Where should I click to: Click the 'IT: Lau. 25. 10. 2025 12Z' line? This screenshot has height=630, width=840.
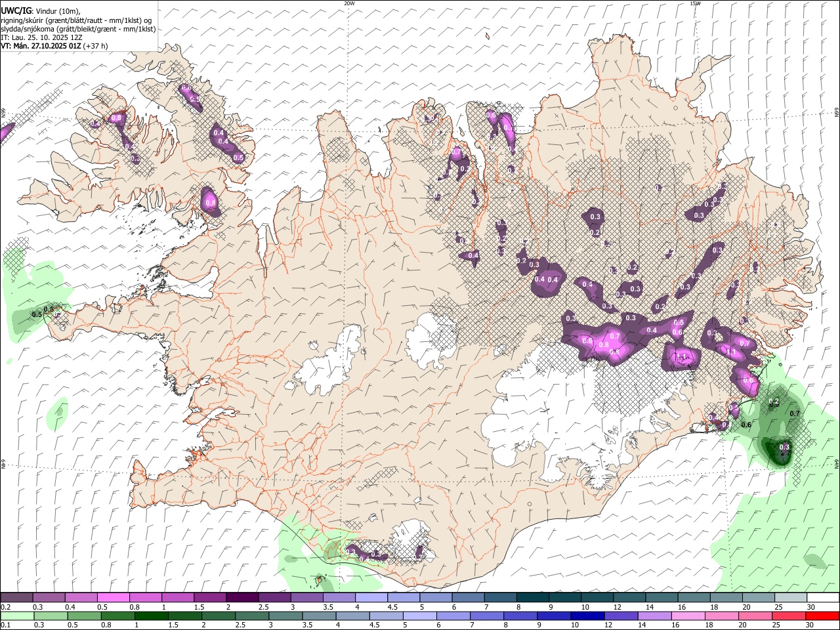(x=41, y=37)
